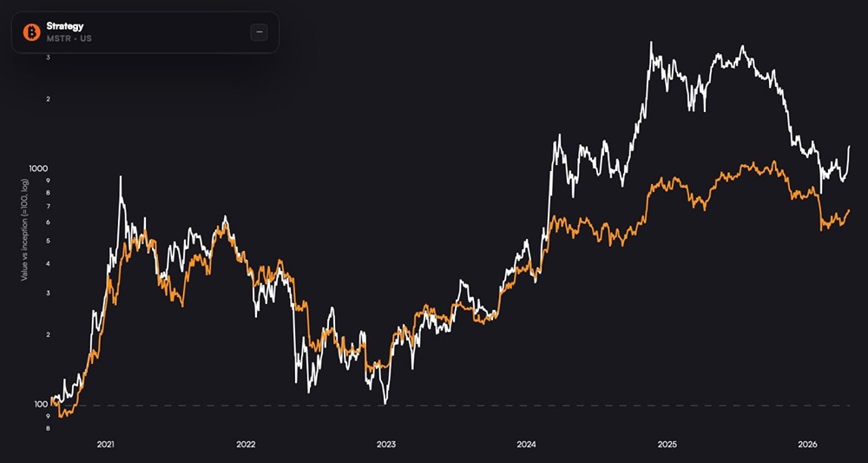Select the 2025 label on time axis

click(x=667, y=444)
